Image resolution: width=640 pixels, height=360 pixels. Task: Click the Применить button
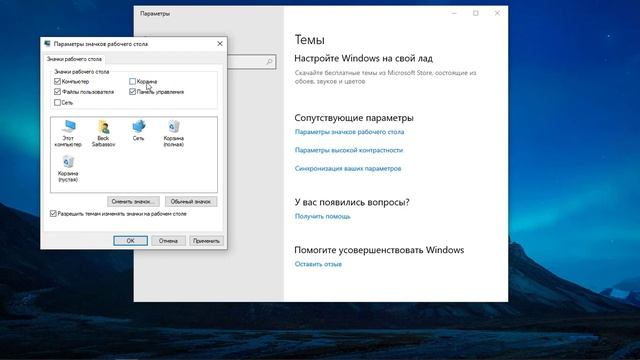click(206, 241)
